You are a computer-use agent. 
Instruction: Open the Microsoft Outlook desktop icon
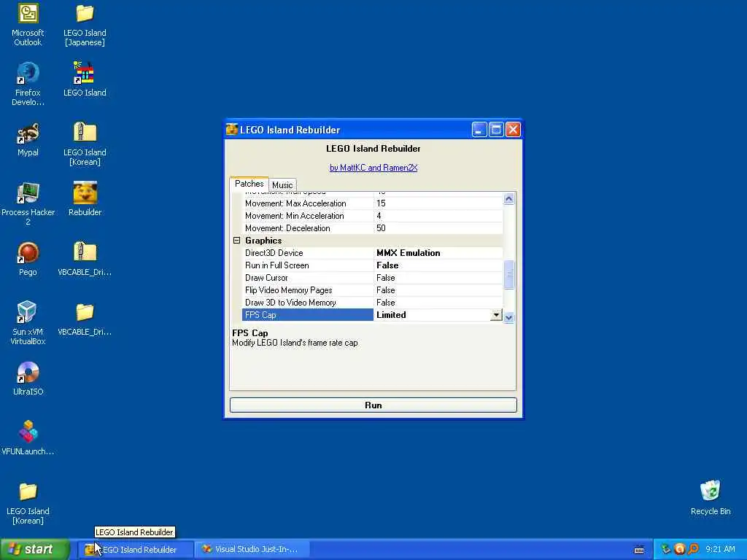click(x=28, y=13)
